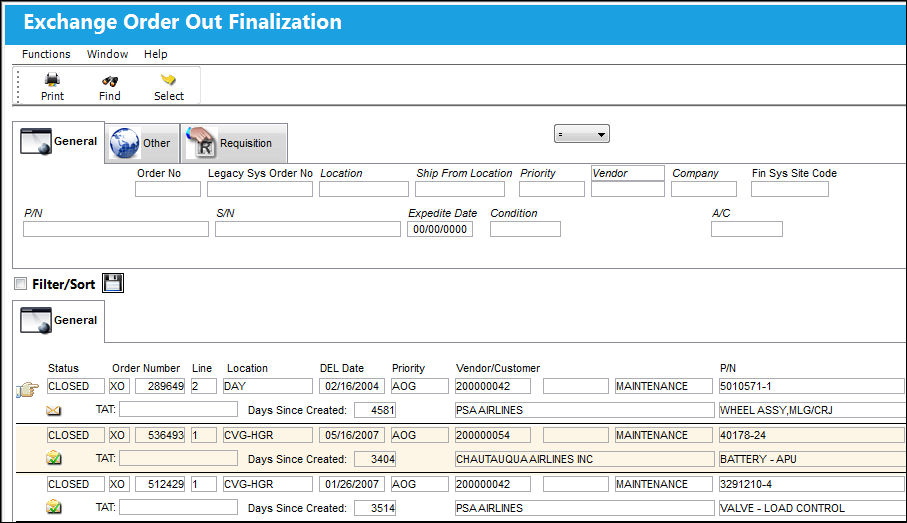Click the checkmark envelope icon under order 512429
Image resolution: width=907 pixels, height=523 pixels.
[54, 507]
